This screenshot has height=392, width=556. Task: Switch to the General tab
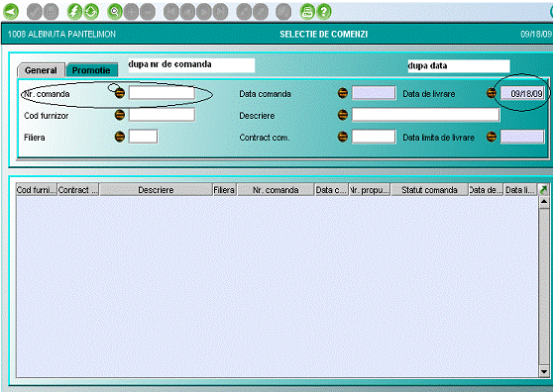(41, 70)
